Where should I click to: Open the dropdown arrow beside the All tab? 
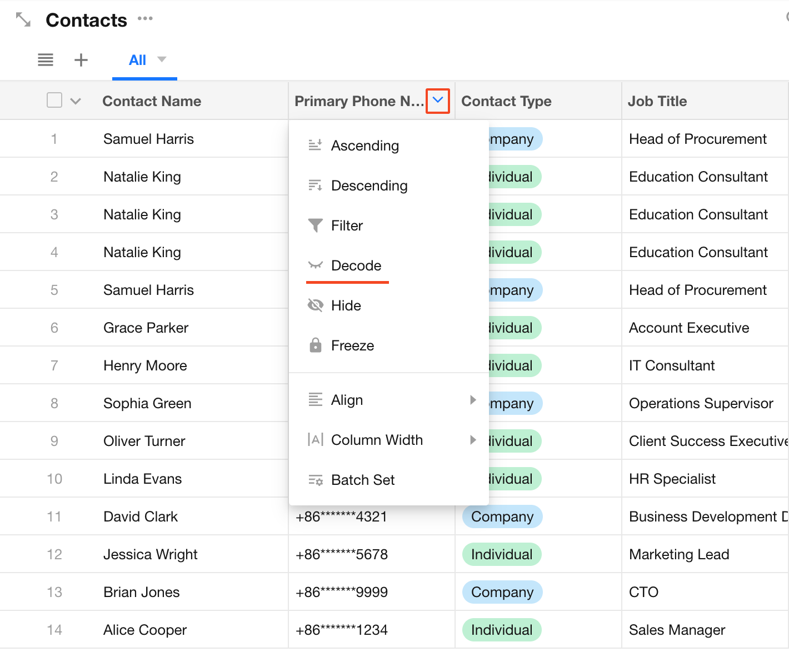click(x=162, y=59)
